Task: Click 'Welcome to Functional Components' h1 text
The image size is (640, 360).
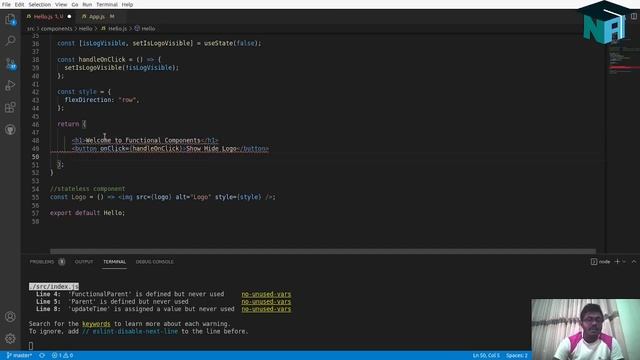Action: pyautogui.click(x=143, y=140)
